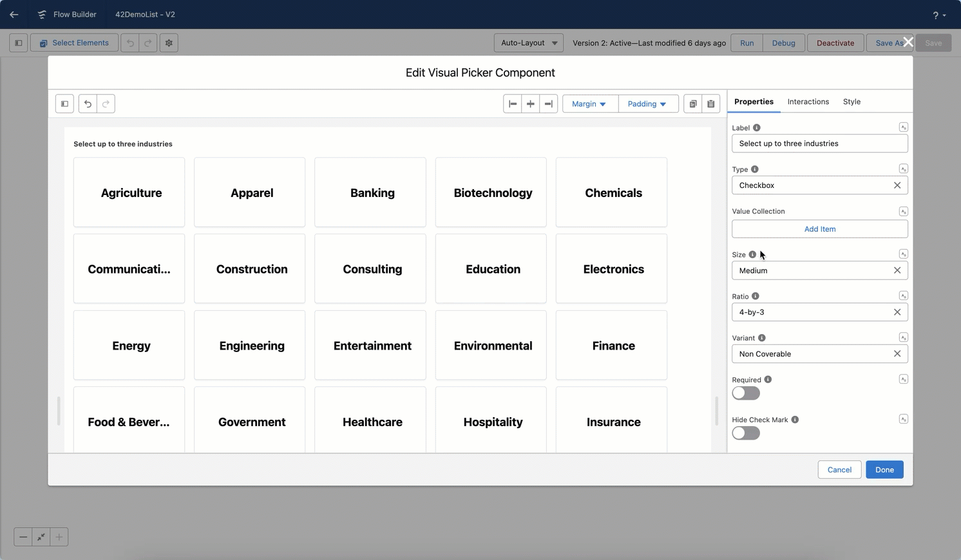The height and width of the screenshot is (560, 961).
Task: Open the Margin dropdown
Action: click(589, 104)
